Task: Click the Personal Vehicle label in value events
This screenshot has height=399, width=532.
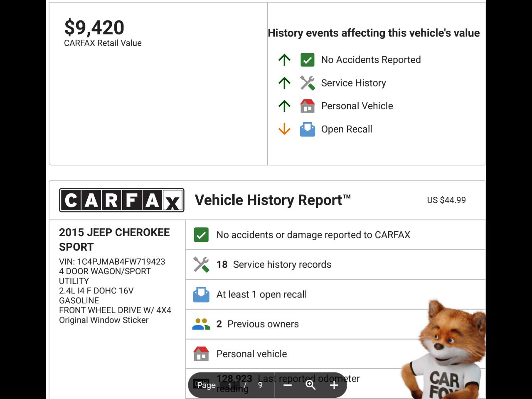Action: (x=357, y=106)
